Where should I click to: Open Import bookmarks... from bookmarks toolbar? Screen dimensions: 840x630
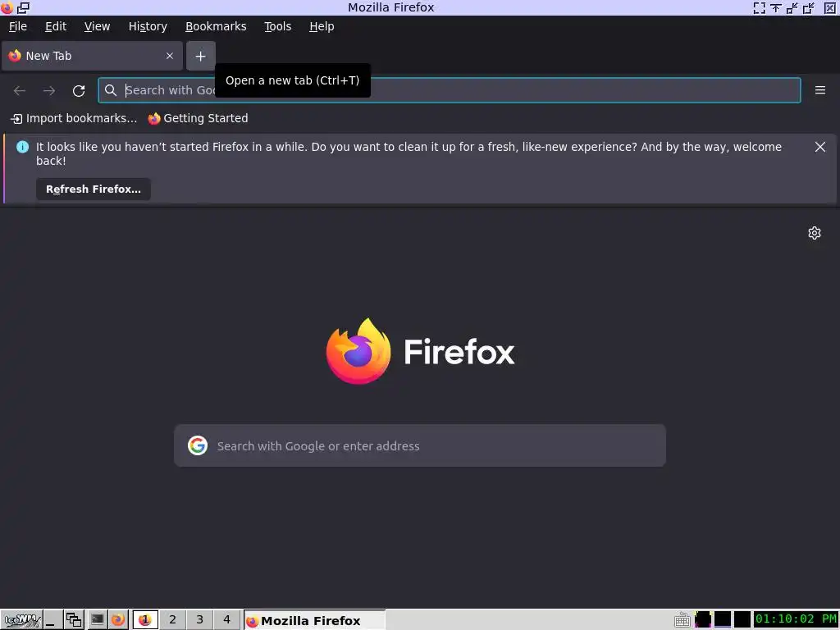point(74,118)
